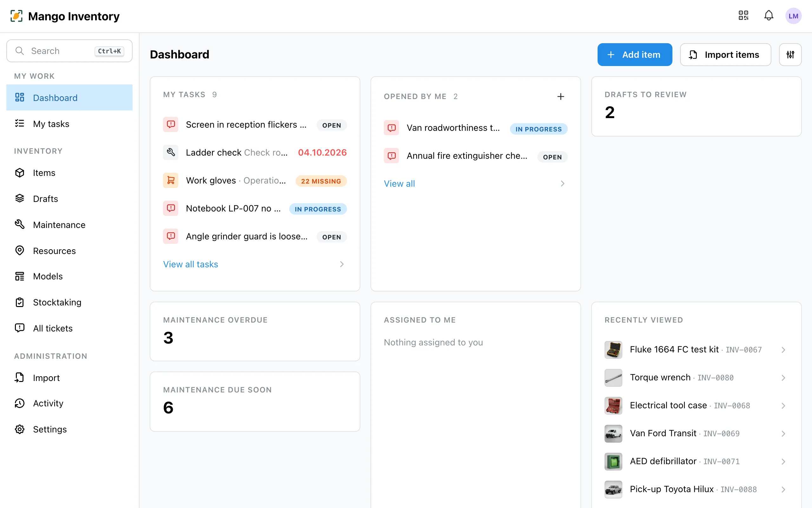The width and height of the screenshot is (812, 508).
Task: Click the Add item button
Action: (x=634, y=54)
